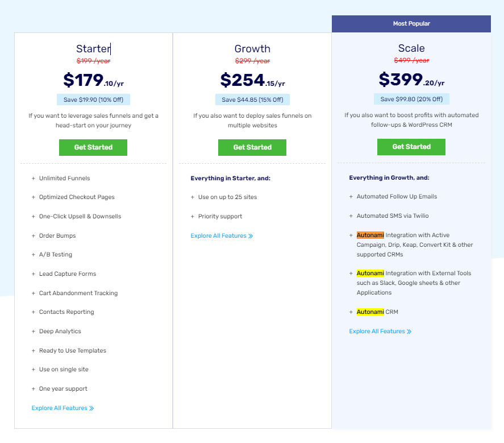The width and height of the screenshot is (504, 443).
Task: Click the plus icon by Automated SMS via Twilio
Action: (351, 216)
